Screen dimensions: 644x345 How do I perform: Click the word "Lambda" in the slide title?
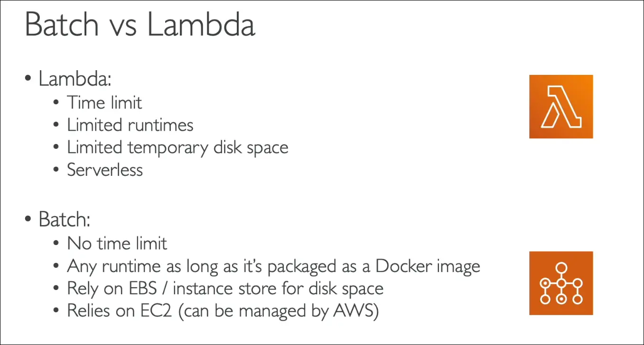[x=201, y=25]
